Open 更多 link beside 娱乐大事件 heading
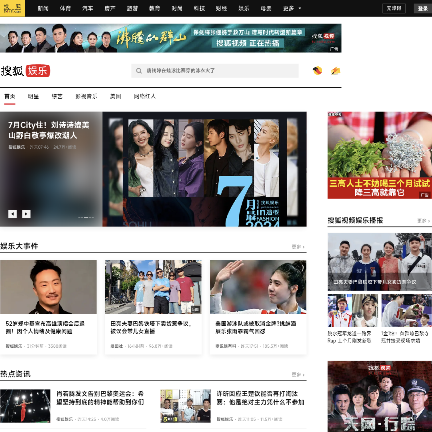The width and height of the screenshot is (432, 432). (x=298, y=247)
